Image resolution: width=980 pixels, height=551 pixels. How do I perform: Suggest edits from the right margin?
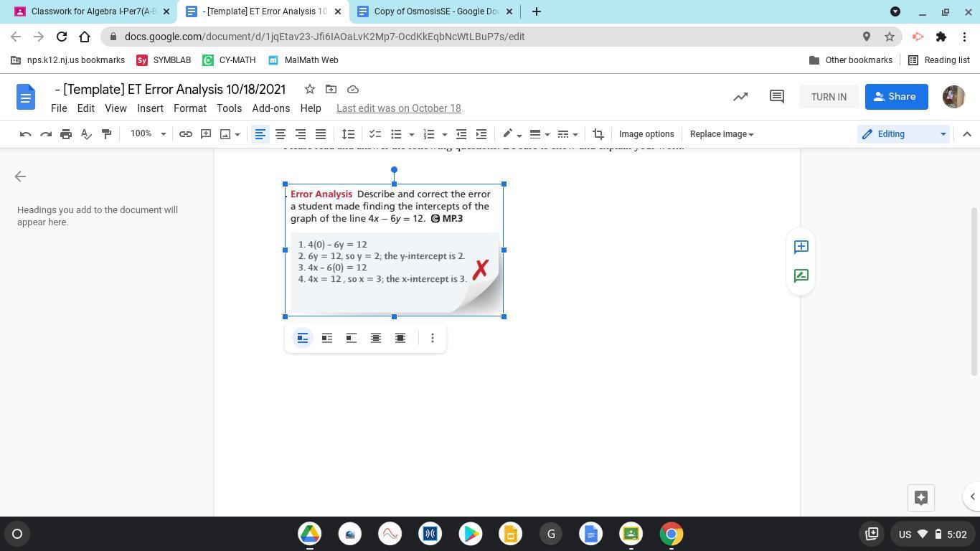click(x=801, y=275)
